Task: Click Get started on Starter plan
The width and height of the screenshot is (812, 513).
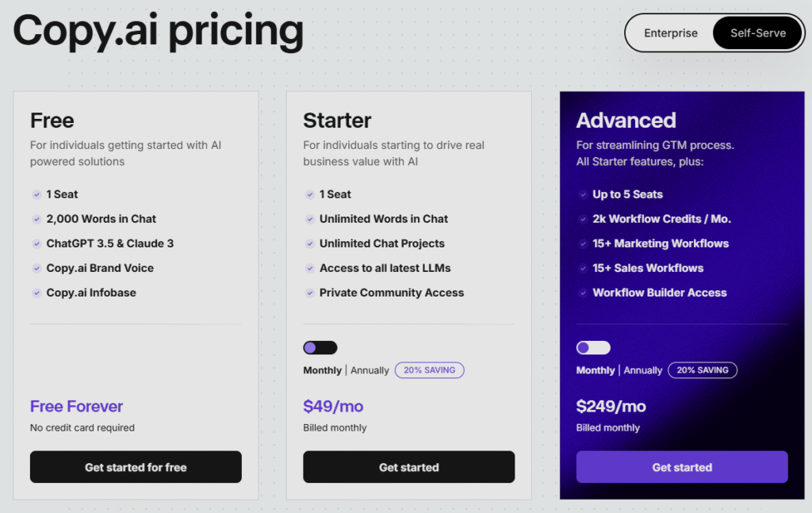Action: click(409, 467)
